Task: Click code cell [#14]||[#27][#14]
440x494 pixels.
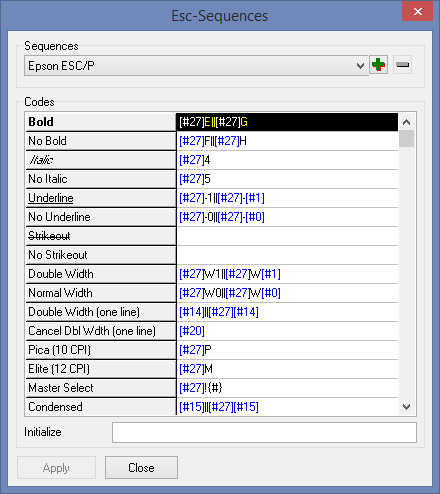Action: coord(287,312)
